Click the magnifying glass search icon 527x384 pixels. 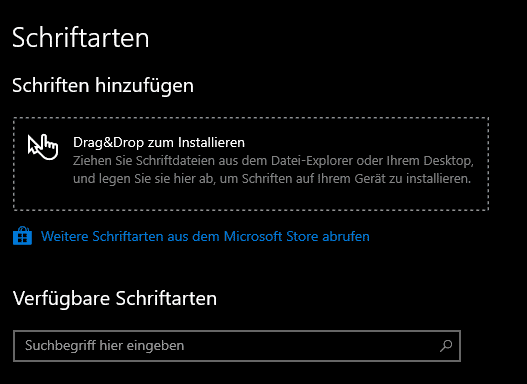coord(446,346)
